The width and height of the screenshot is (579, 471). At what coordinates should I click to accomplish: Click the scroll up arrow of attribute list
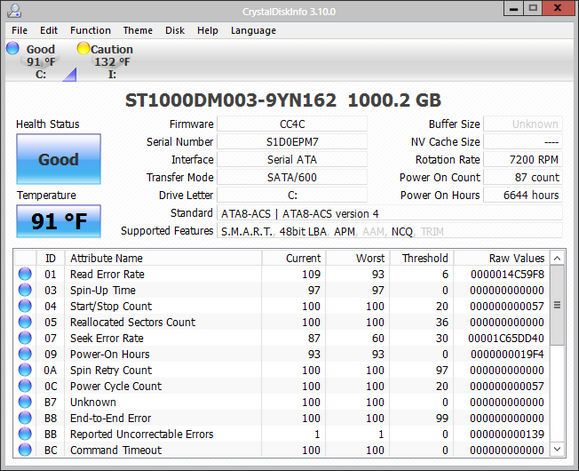pos(557,258)
